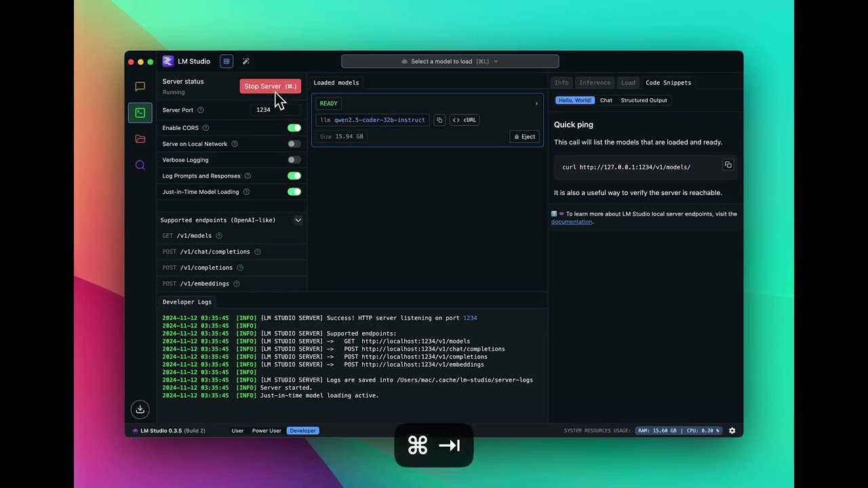Open the Chat view from the sidebar
Viewport: 868px width, 488px height.
[140, 87]
